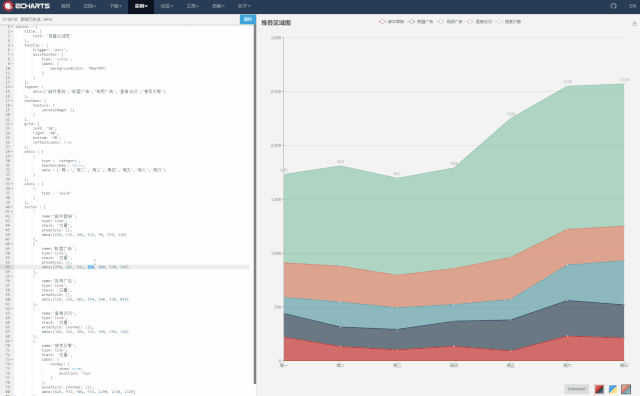The image size is (640, 396).
Task: Toggle the 搜索引擎 legend series
Action: (508, 22)
